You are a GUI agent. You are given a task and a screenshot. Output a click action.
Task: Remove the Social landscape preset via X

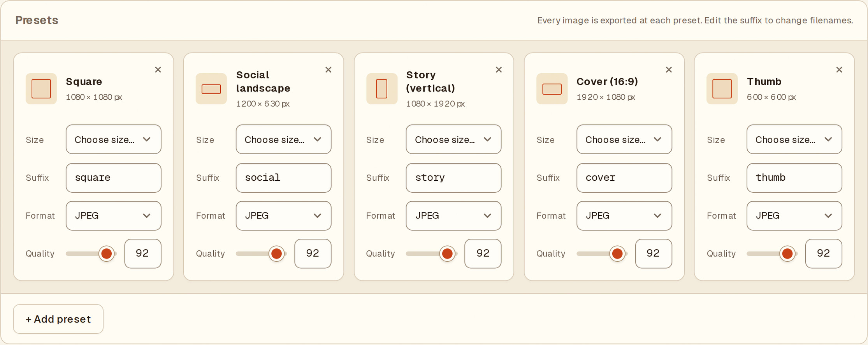pyautogui.click(x=329, y=70)
